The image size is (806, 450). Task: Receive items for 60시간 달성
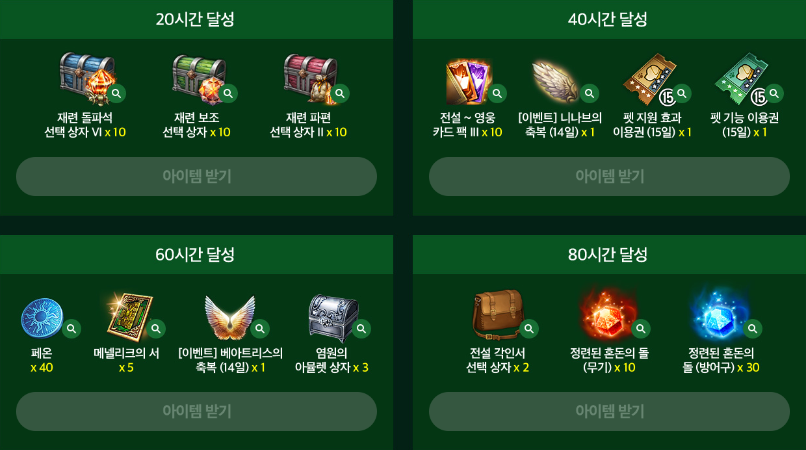196,411
